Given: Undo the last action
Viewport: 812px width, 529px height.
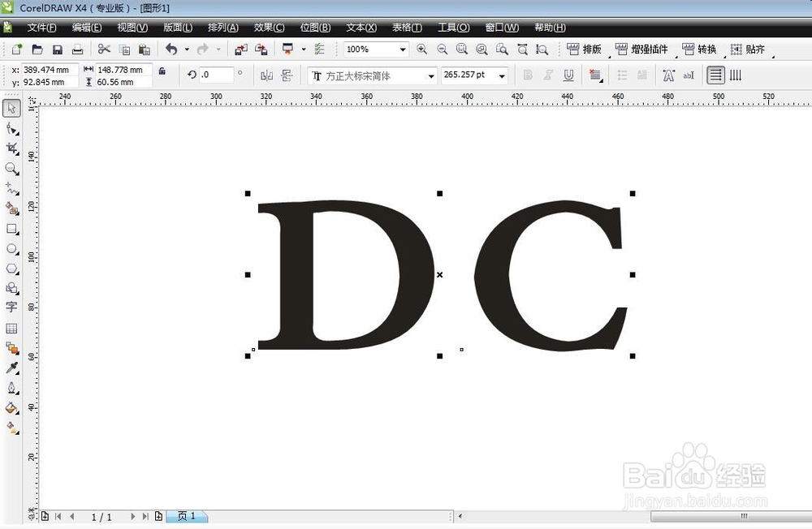Looking at the screenshot, I should pos(171,49).
